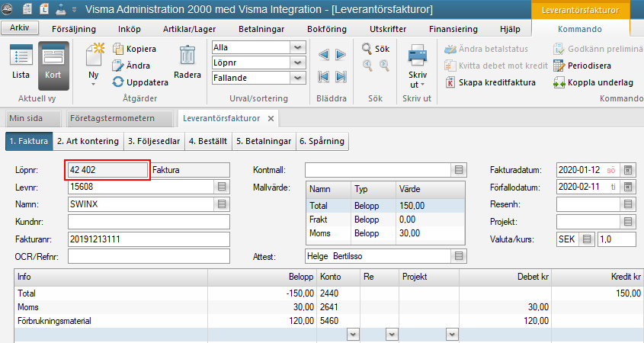Jump to last record

(341, 76)
